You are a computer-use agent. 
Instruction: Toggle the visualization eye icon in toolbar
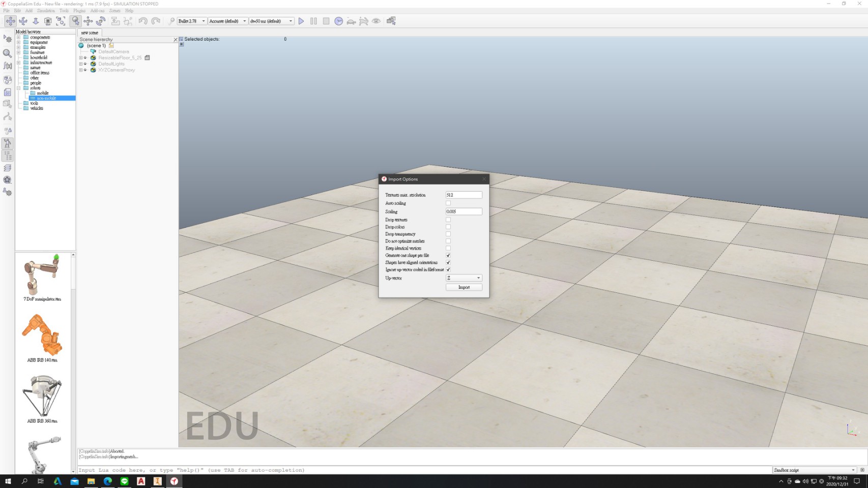click(x=376, y=21)
